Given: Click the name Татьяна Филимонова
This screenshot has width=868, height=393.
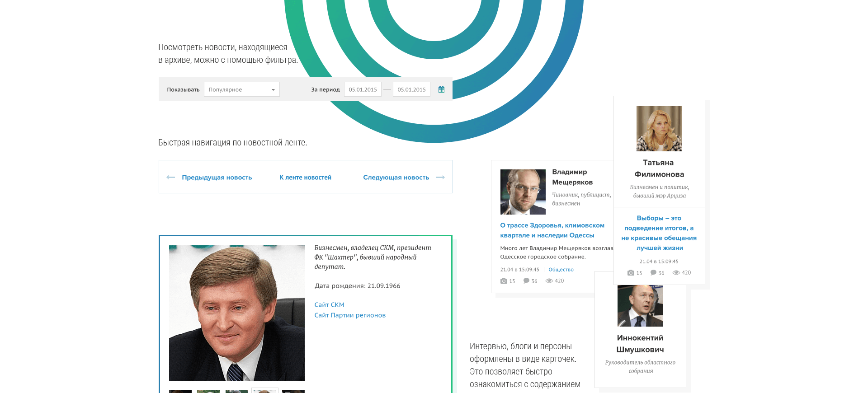Looking at the screenshot, I should (x=659, y=168).
